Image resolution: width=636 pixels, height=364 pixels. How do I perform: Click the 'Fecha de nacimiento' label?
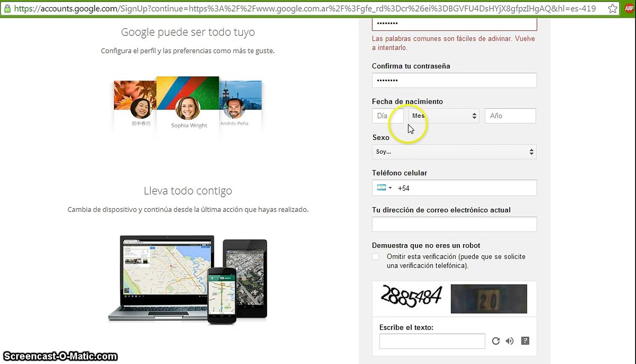pyautogui.click(x=407, y=102)
